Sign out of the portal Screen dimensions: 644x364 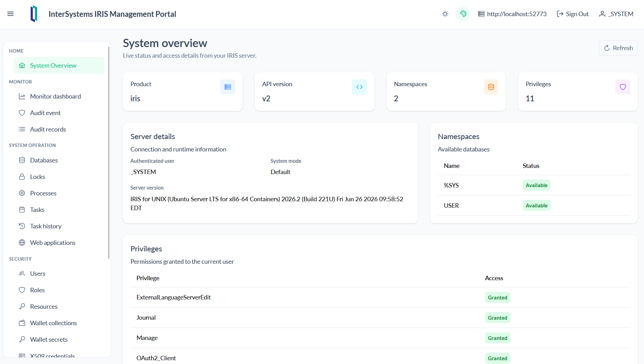[x=573, y=14]
